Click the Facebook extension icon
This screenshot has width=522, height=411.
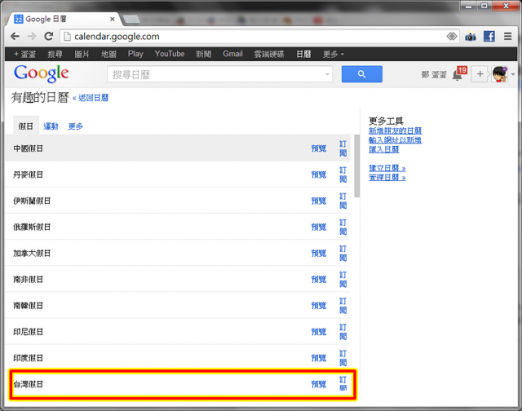[x=489, y=36]
